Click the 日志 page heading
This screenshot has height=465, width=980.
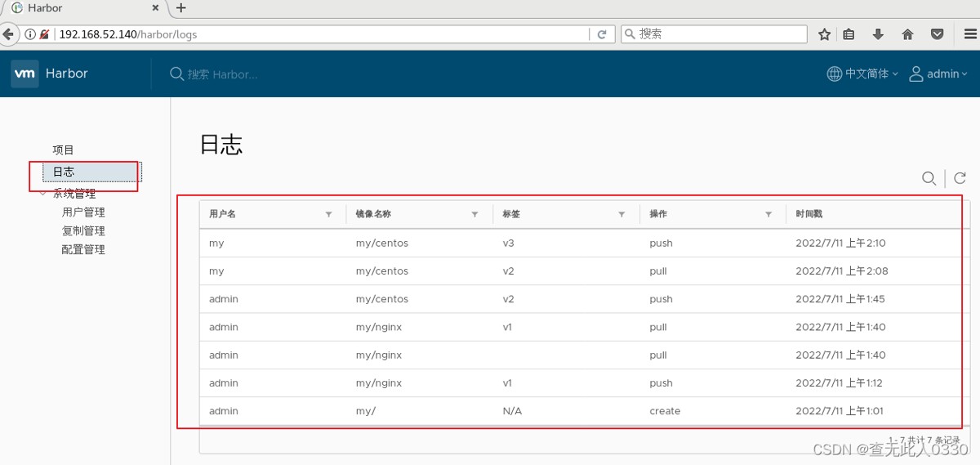221,145
